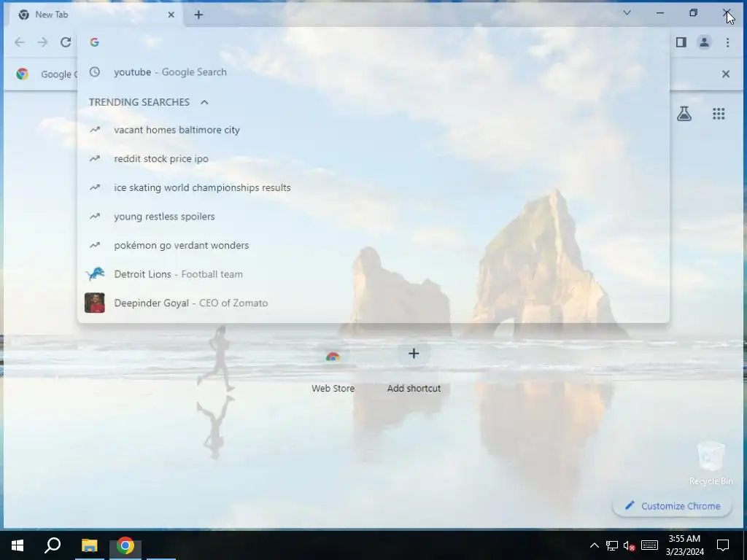Screen dimensions: 747x560
Task: Show hidden tray icons chevron
Action: pyautogui.click(x=594, y=545)
